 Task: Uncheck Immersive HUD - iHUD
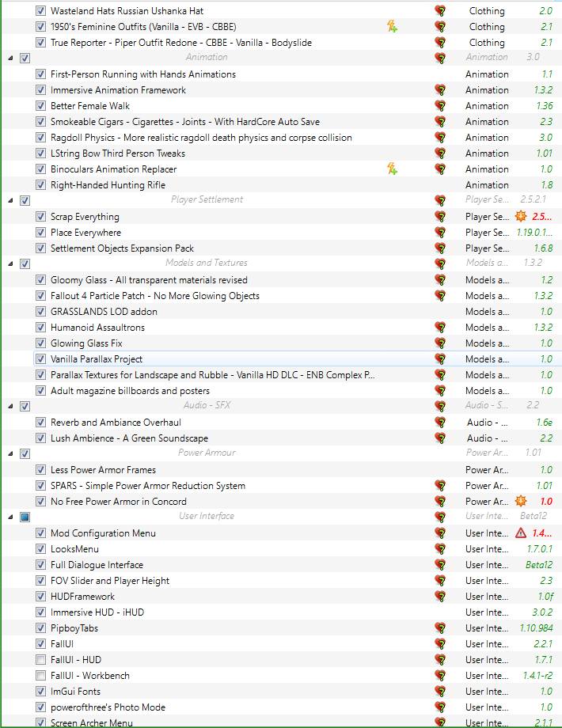tap(41, 612)
